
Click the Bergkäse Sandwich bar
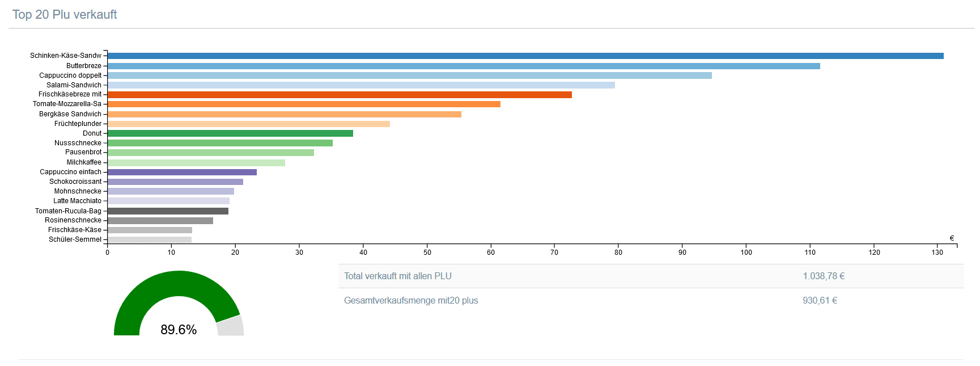click(x=284, y=114)
